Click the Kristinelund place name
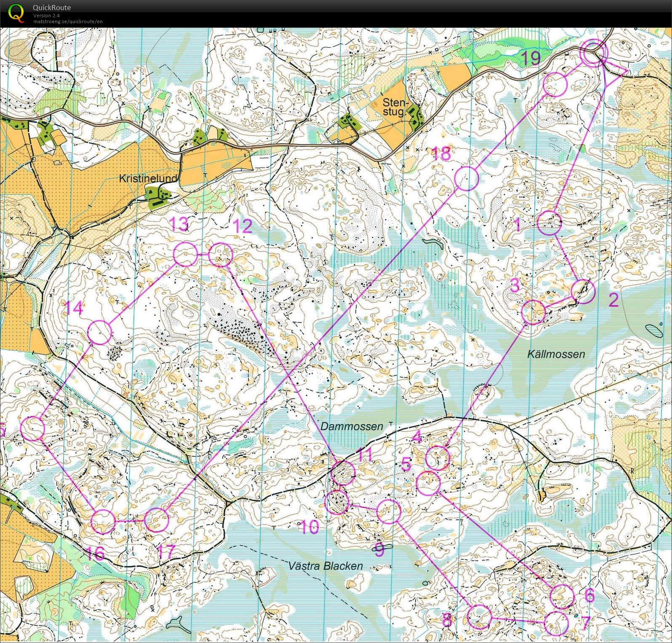The width and height of the screenshot is (672, 643). click(x=148, y=178)
